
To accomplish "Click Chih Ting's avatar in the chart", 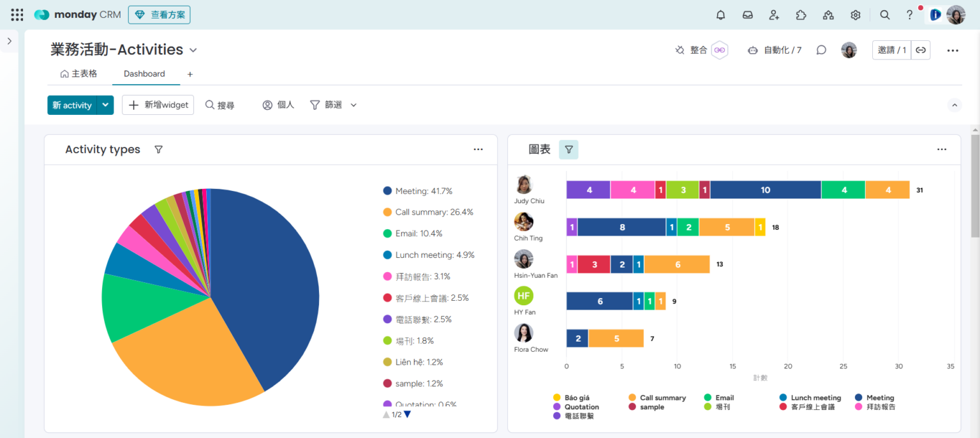I will [x=524, y=222].
